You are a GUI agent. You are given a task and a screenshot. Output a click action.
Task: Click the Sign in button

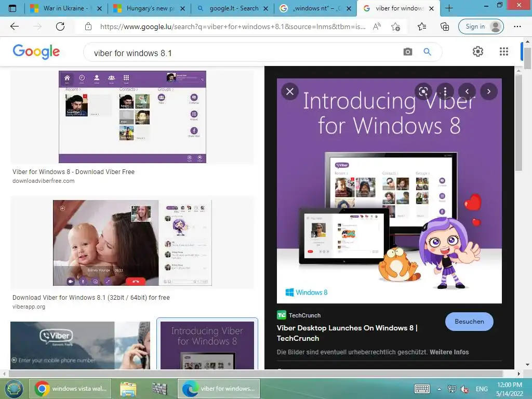pyautogui.click(x=481, y=26)
